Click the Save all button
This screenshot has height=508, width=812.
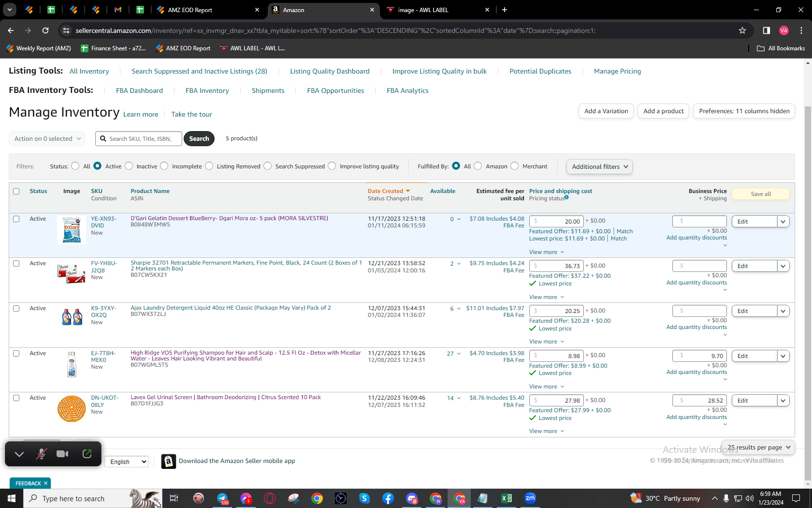click(x=761, y=194)
